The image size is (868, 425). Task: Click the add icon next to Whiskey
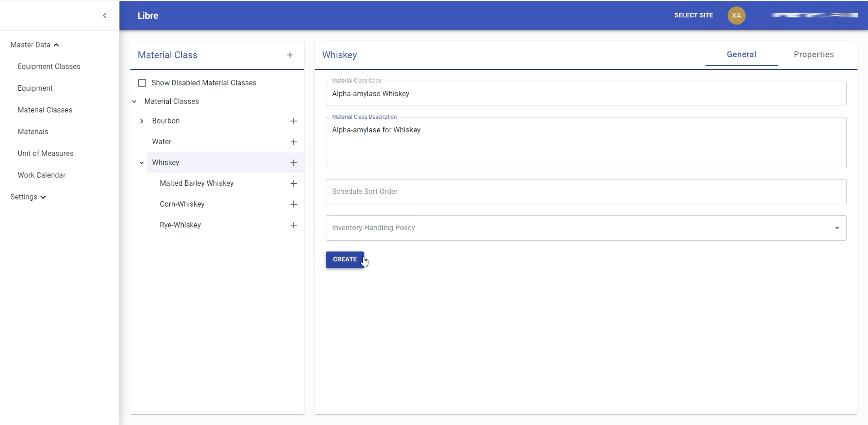coord(294,162)
